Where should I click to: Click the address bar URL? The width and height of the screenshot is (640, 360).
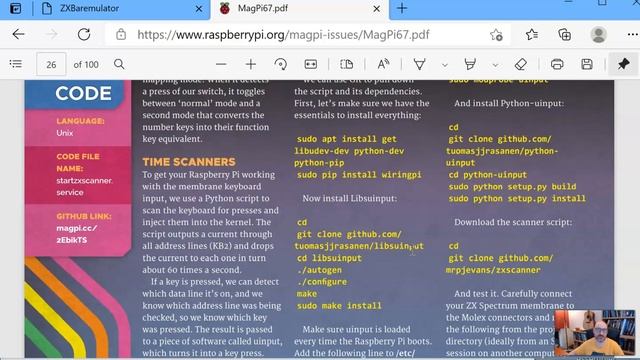pyautogui.click(x=283, y=35)
